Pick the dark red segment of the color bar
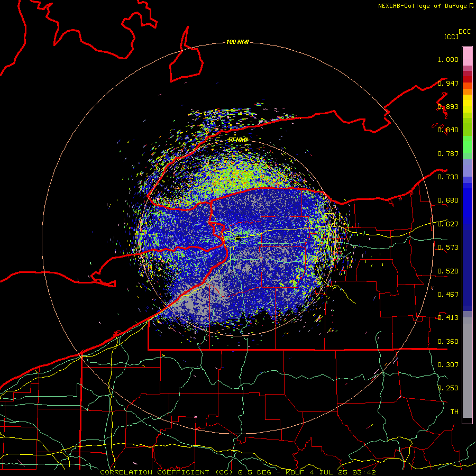 [x=467, y=79]
